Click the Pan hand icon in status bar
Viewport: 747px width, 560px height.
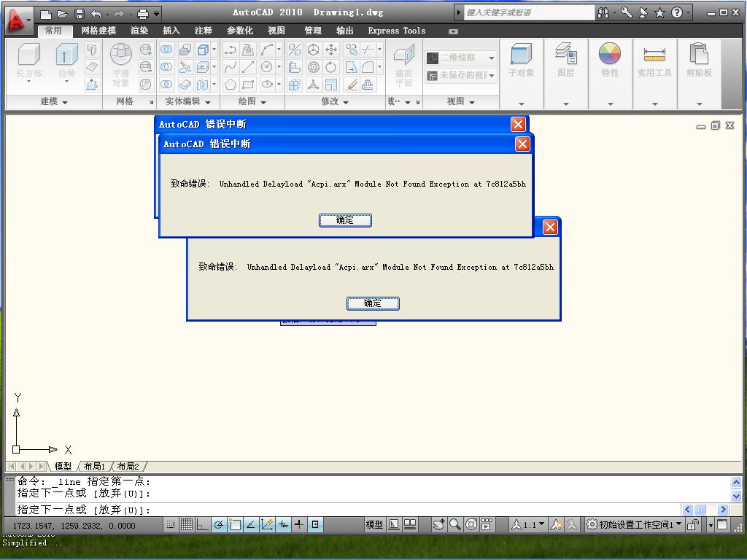click(x=438, y=524)
